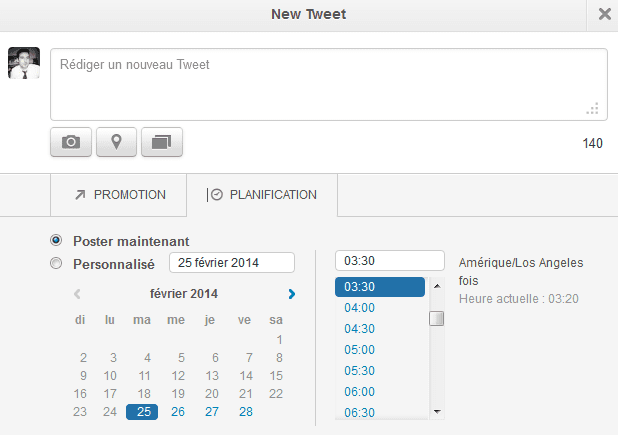Image resolution: width=618 pixels, height=435 pixels.
Task: Go to the previous month in calendar
Action: click(x=77, y=294)
